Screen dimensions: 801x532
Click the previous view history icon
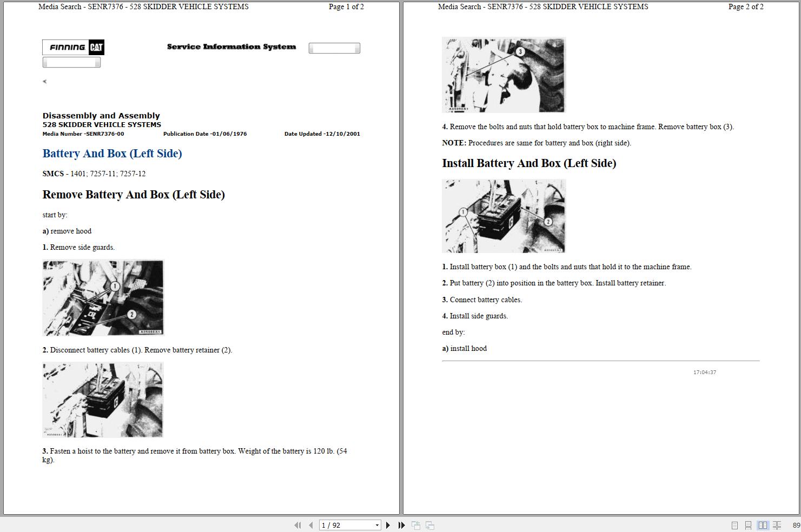click(416, 525)
